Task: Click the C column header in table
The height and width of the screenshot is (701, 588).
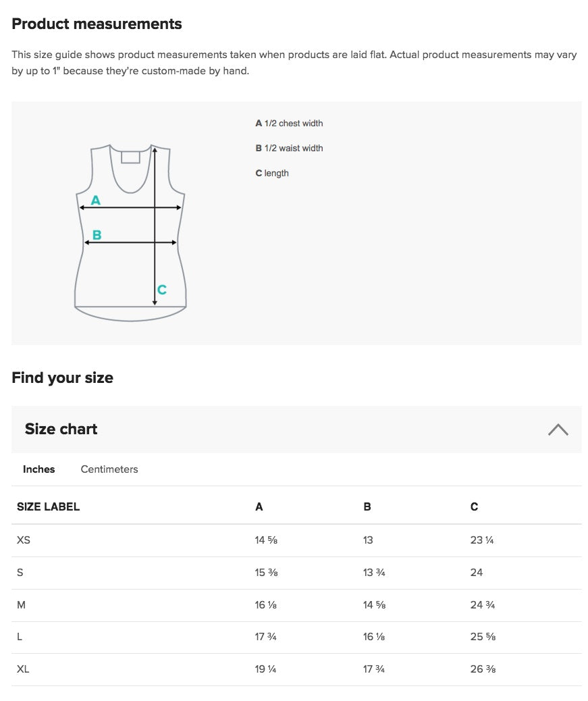Action: 475,507
